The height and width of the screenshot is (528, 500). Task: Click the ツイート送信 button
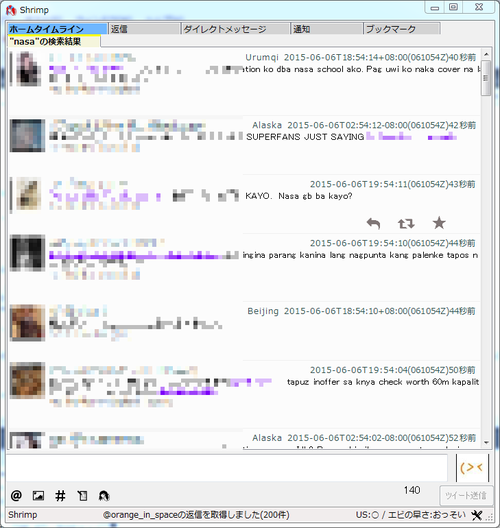click(x=466, y=495)
